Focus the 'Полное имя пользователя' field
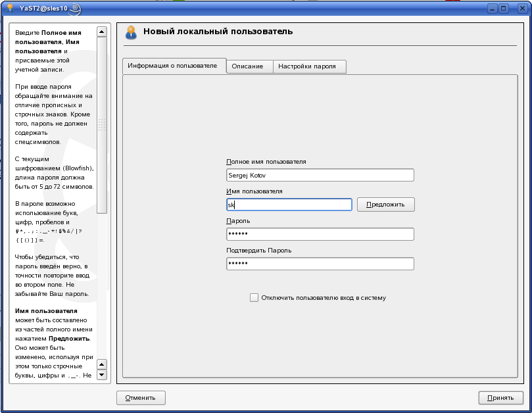The image size is (532, 413). tap(320, 175)
